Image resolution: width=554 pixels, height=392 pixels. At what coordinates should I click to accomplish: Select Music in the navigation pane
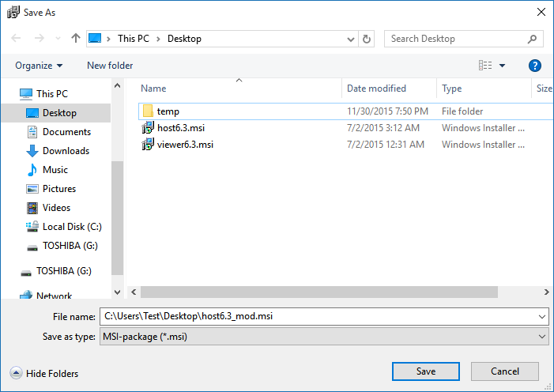point(55,170)
